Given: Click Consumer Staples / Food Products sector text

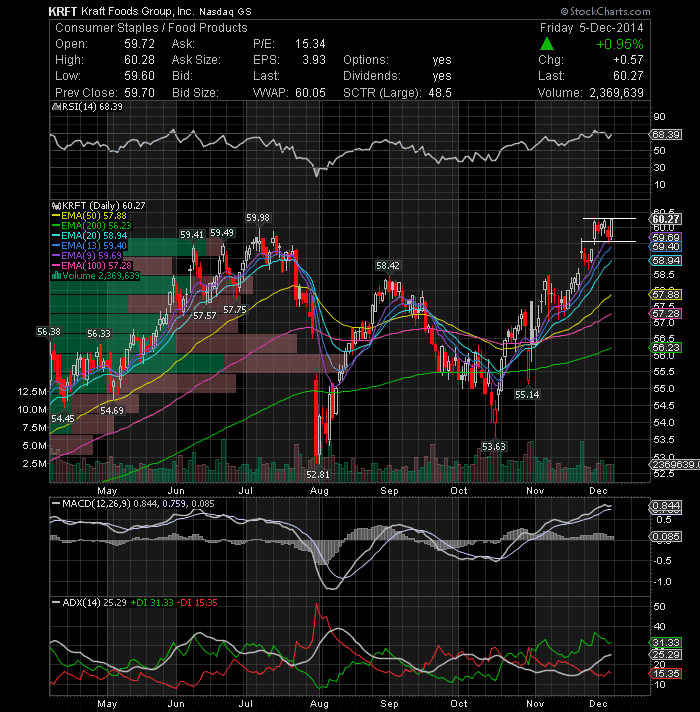Looking at the screenshot, I should (x=151, y=28).
